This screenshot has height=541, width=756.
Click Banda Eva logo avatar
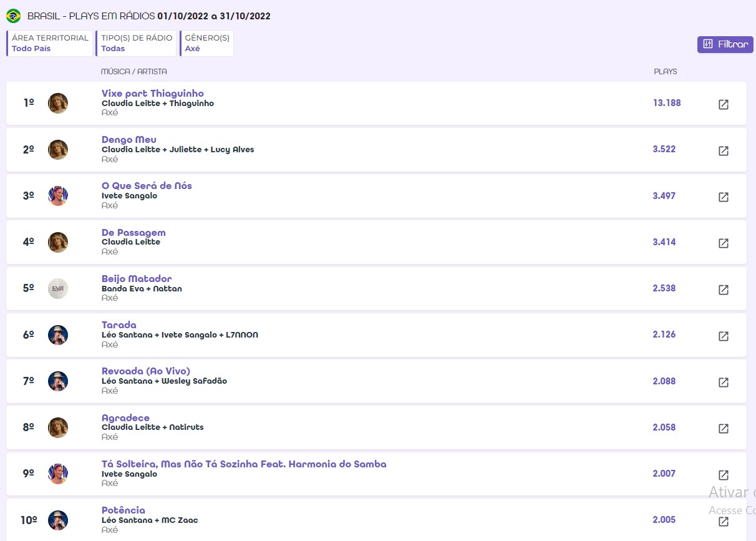[58, 288]
